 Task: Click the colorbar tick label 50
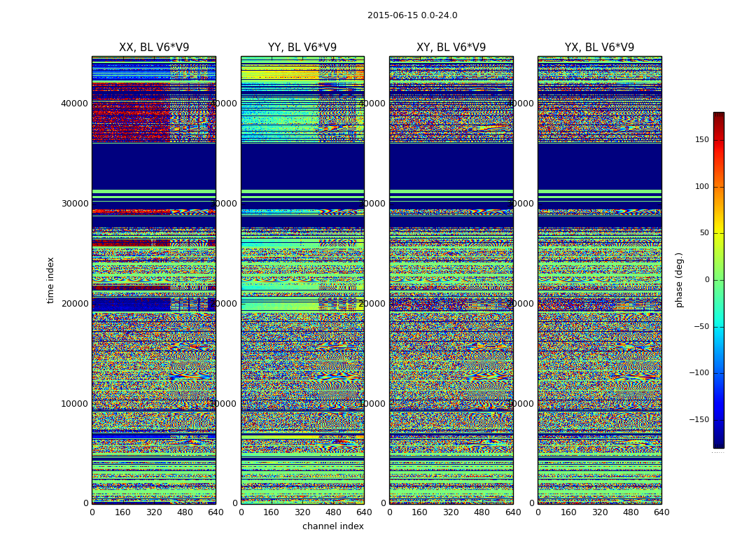pos(704,233)
